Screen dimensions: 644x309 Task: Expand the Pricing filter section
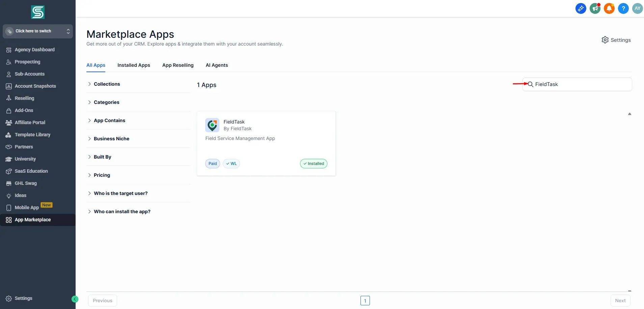tap(102, 175)
